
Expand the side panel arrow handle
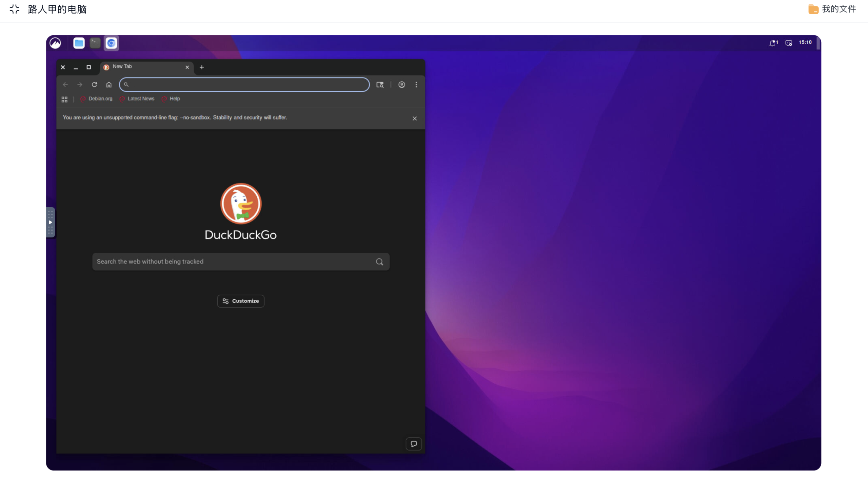(x=50, y=222)
